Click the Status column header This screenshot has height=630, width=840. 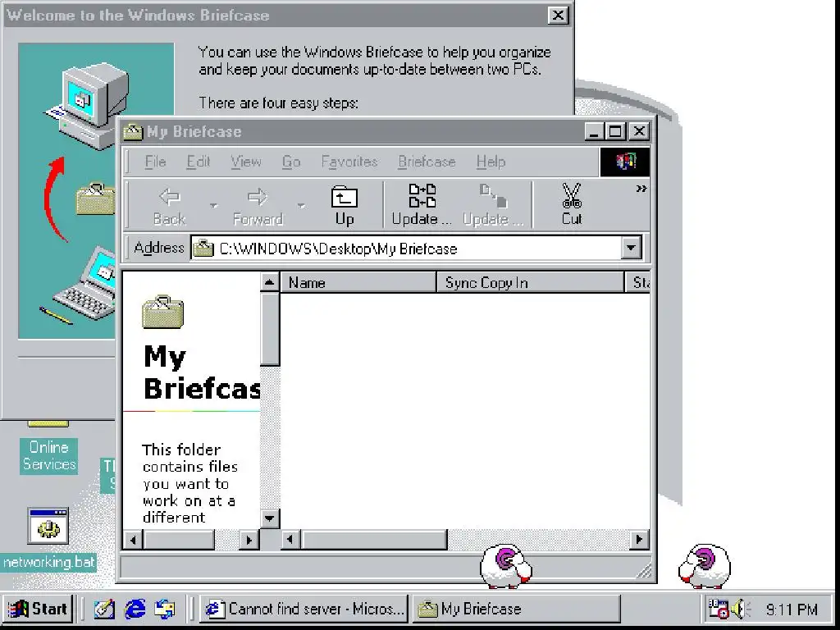click(x=637, y=282)
